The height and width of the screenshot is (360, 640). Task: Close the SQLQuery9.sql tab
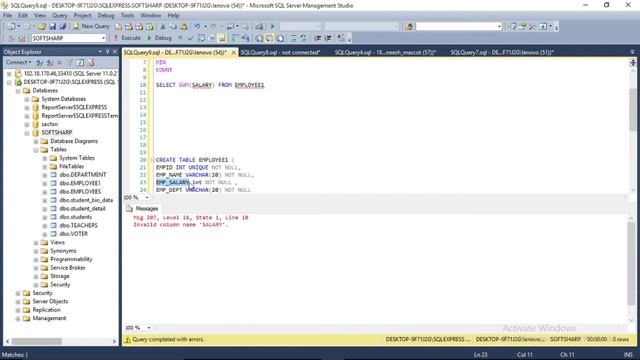234,52
